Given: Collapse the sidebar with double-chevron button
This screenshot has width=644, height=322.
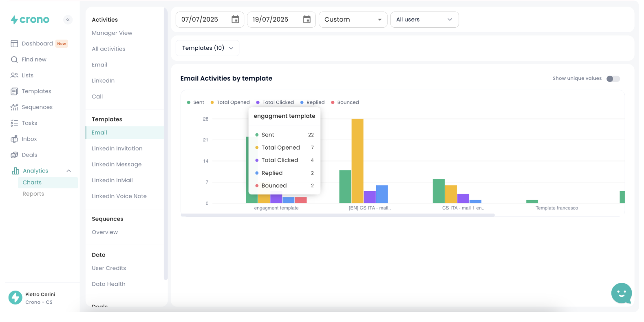Looking at the screenshot, I should point(68,20).
